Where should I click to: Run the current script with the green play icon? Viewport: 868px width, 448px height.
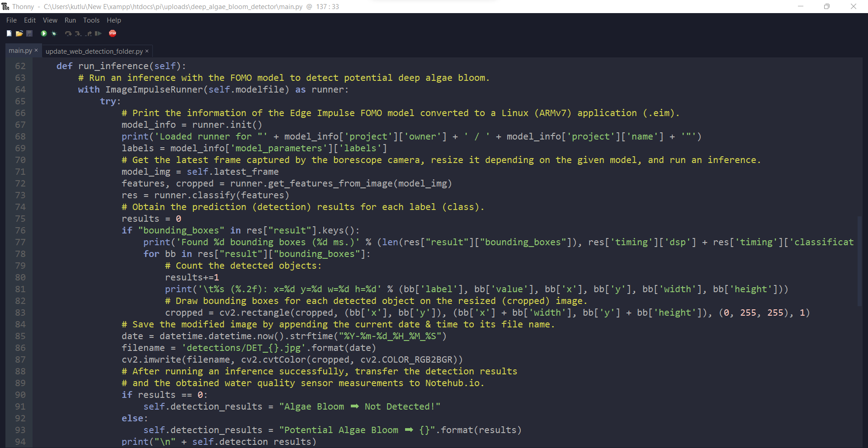pos(43,33)
